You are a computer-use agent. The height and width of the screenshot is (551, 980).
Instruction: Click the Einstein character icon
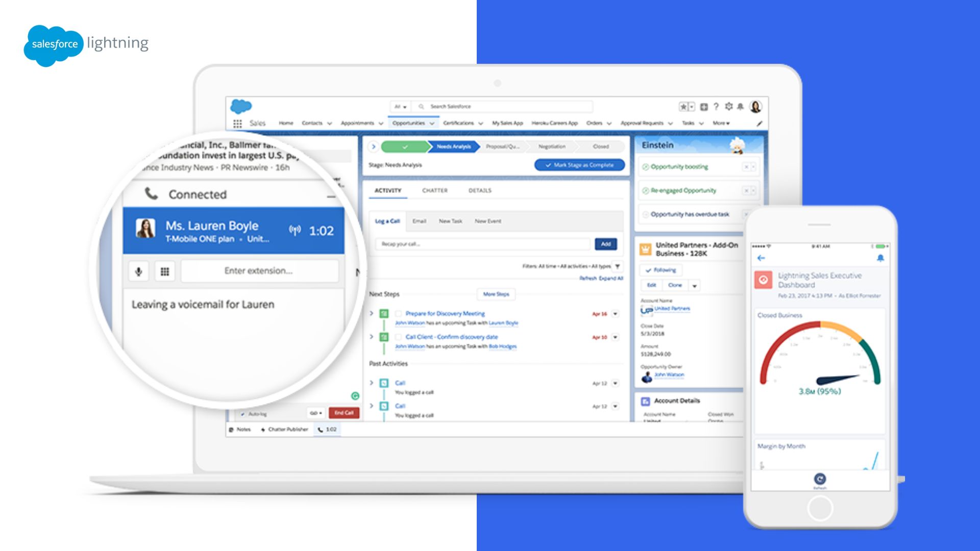(737, 145)
